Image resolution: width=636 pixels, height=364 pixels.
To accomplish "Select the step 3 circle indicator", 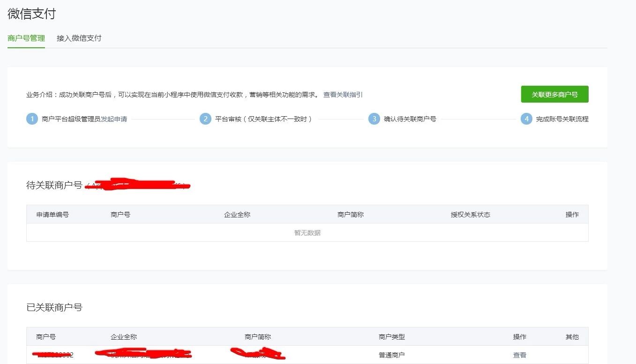I will coord(374,119).
